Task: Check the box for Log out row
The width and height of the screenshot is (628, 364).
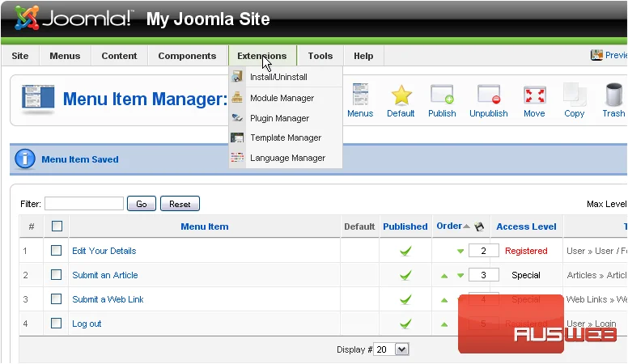Action: [56, 324]
